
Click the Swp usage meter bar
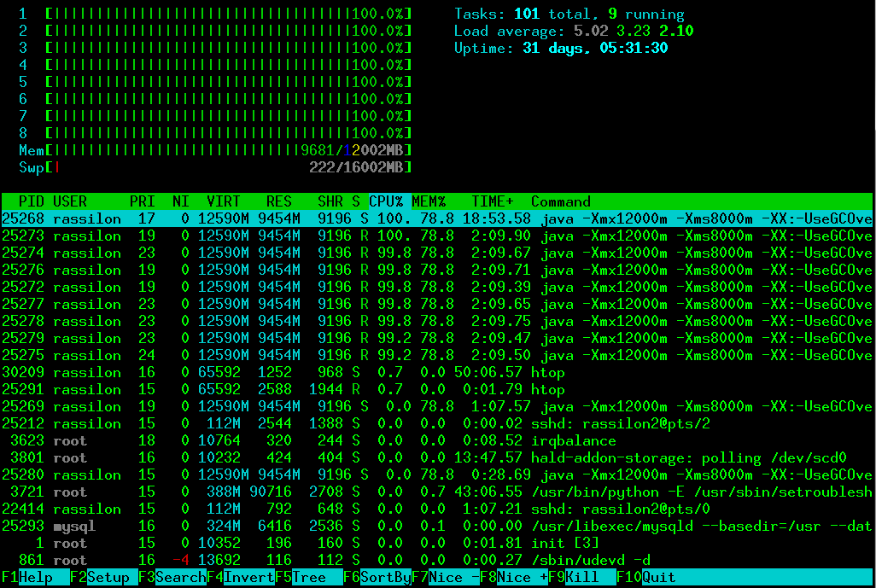(x=228, y=167)
